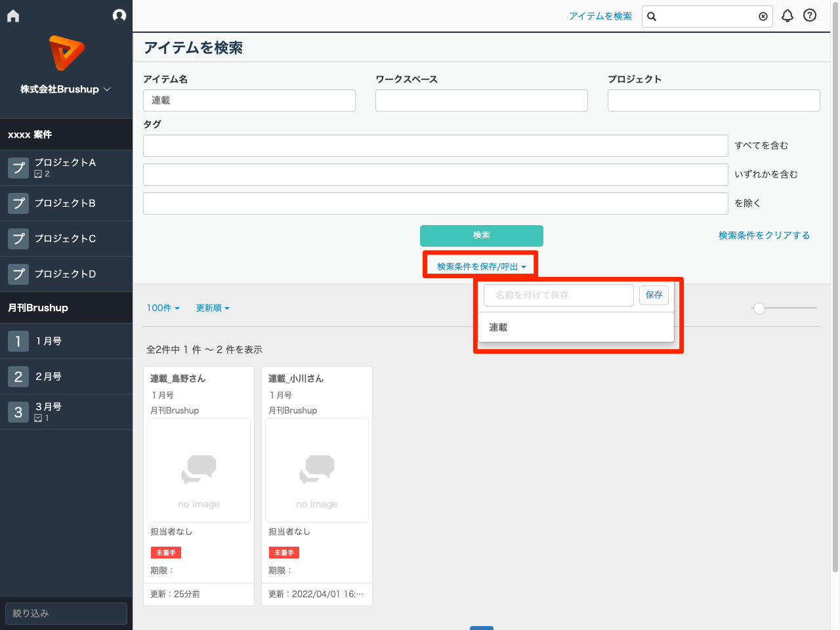The width and height of the screenshot is (840, 630).
Task: Click the 名前を付けて保存 name field
Action: [558, 295]
